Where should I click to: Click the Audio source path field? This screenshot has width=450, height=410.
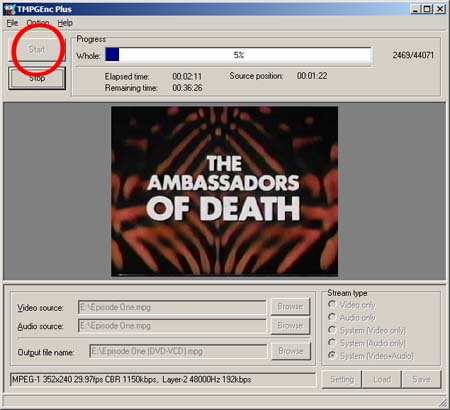pyautogui.click(x=172, y=326)
